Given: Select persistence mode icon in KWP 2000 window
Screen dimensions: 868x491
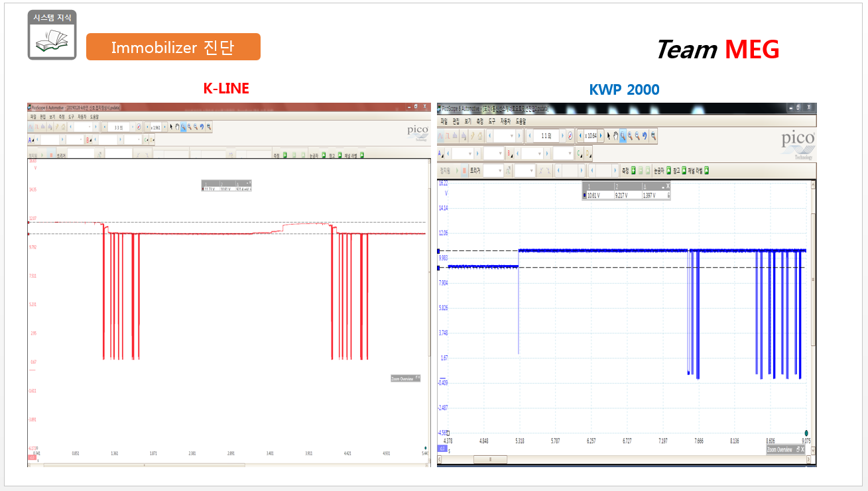Looking at the screenshot, I should [x=448, y=136].
